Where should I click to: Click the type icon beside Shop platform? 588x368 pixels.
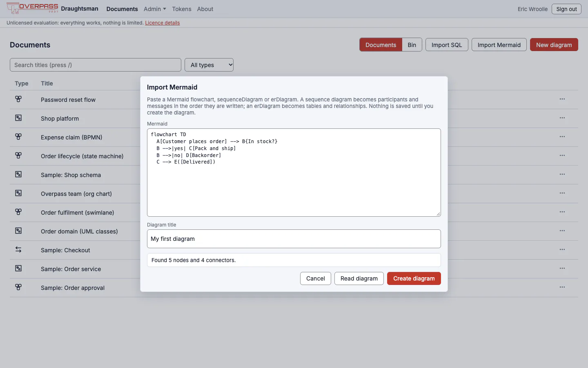click(18, 118)
